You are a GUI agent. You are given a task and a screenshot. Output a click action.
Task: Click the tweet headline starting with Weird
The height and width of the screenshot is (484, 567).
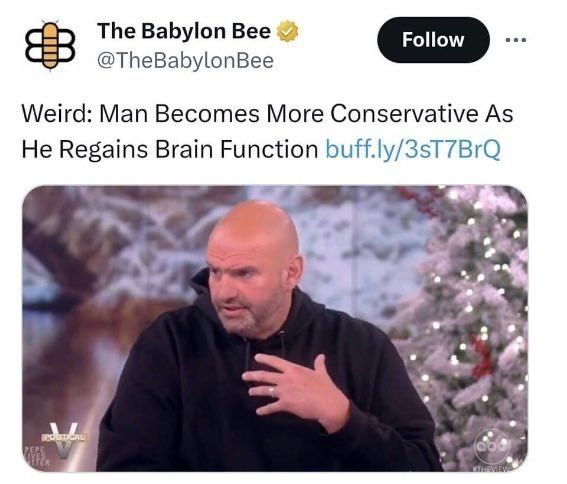pos(267,131)
